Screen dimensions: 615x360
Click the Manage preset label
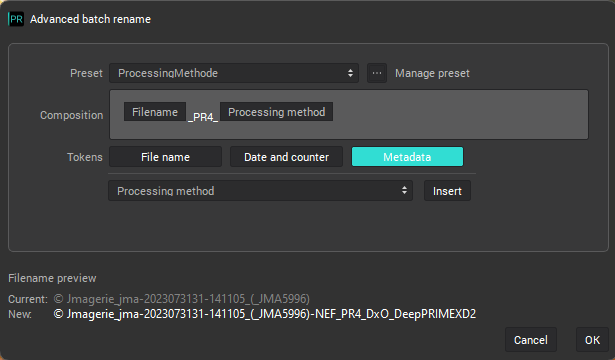tap(432, 73)
